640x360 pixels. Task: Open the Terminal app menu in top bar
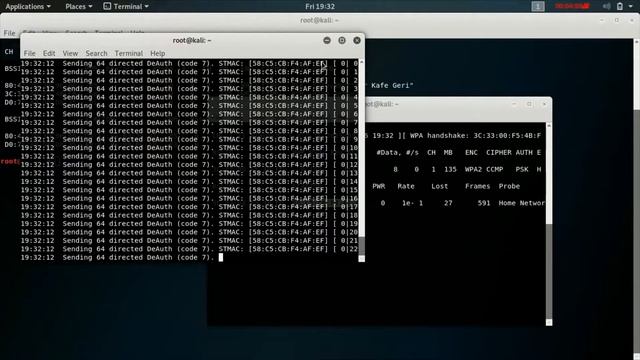[126, 7]
